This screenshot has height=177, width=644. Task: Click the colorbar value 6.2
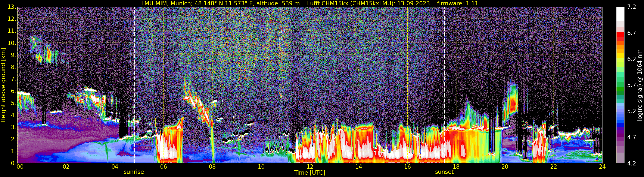(x=632, y=59)
